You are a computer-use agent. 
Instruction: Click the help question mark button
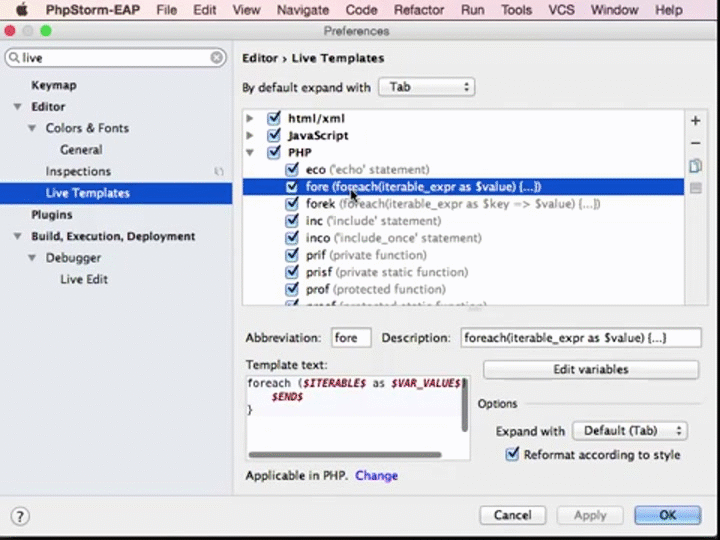20,516
